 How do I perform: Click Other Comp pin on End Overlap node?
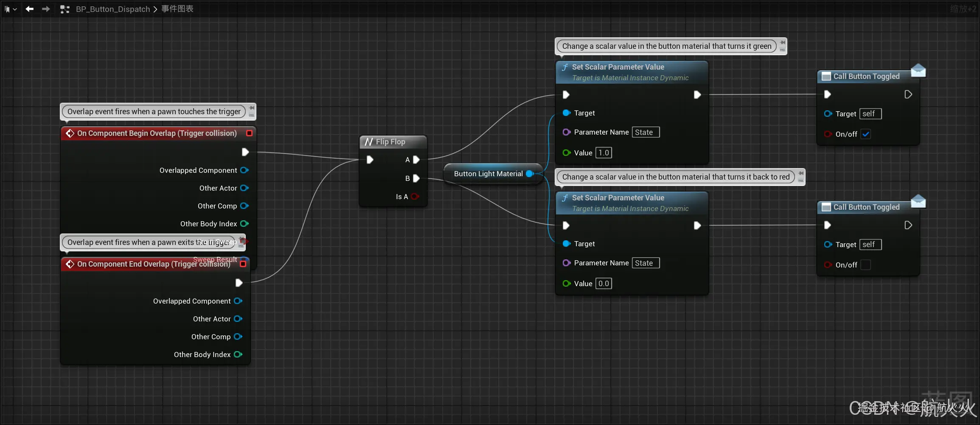(x=238, y=337)
